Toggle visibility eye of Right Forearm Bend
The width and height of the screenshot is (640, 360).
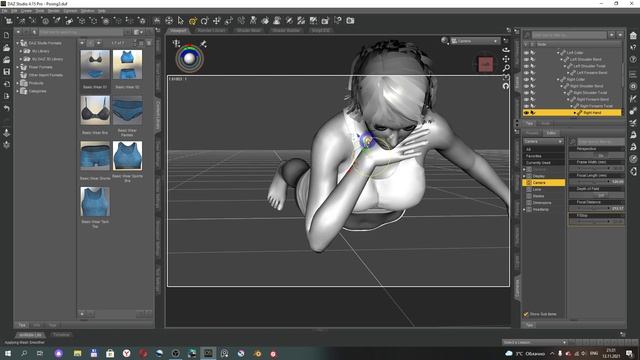click(526, 99)
